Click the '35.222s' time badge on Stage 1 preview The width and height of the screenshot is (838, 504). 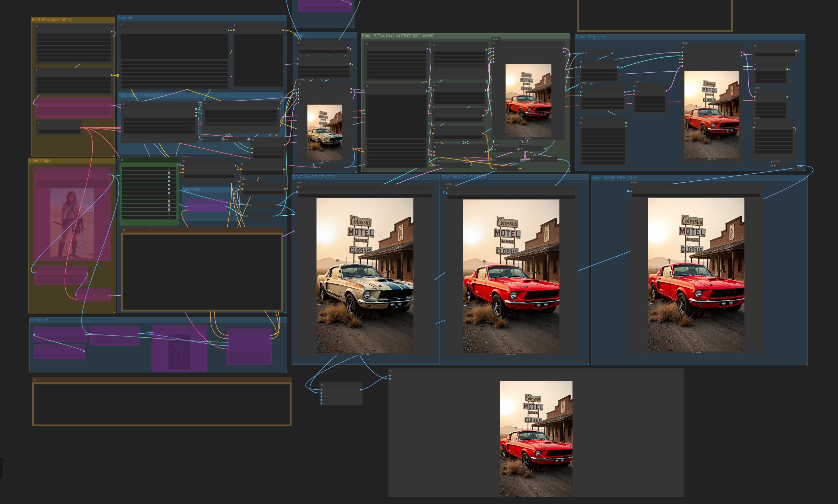pyautogui.click(x=301, y=80)
